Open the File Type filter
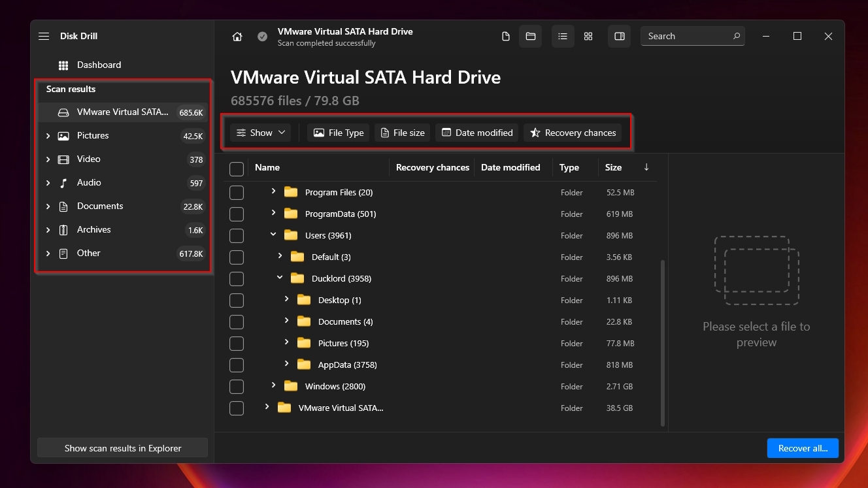The width and height of the screenshot is (868, 488). [338, 133]
